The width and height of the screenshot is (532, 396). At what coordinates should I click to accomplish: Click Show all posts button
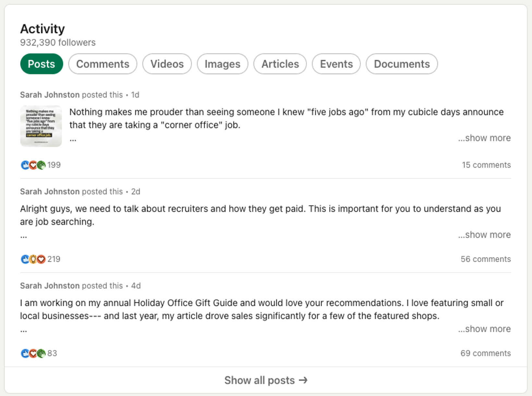tap(260, 380)
